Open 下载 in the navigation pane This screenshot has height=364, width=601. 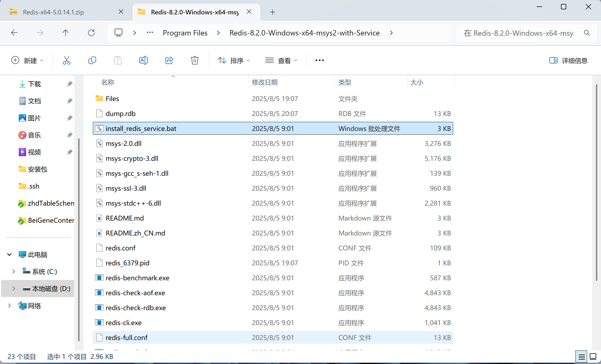34,84
